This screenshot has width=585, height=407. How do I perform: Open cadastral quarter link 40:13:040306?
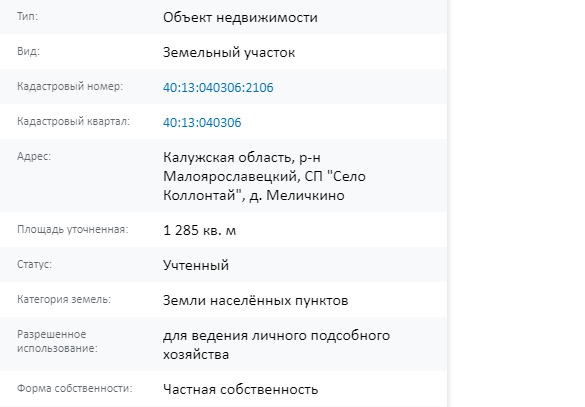coord(202,123)
